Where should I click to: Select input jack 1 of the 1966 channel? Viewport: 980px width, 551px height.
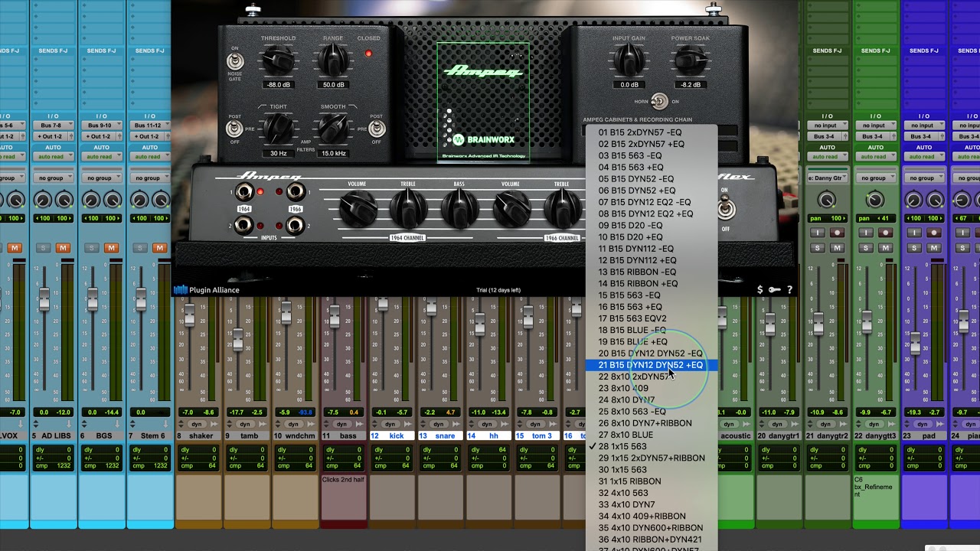click(x=295, y=192)
